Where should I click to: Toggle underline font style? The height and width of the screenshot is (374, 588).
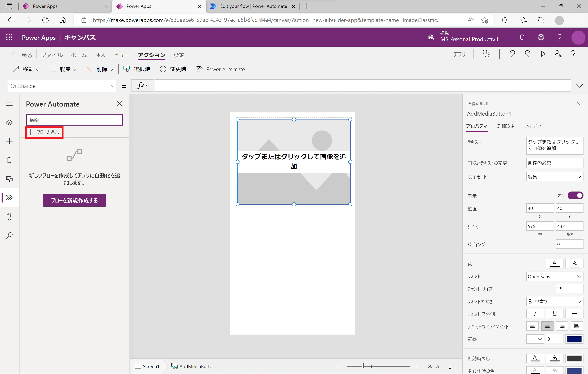coord(554,313)
